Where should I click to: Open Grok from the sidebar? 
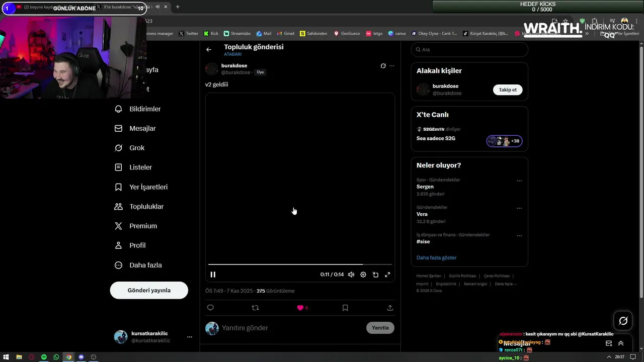coord(130,148)
